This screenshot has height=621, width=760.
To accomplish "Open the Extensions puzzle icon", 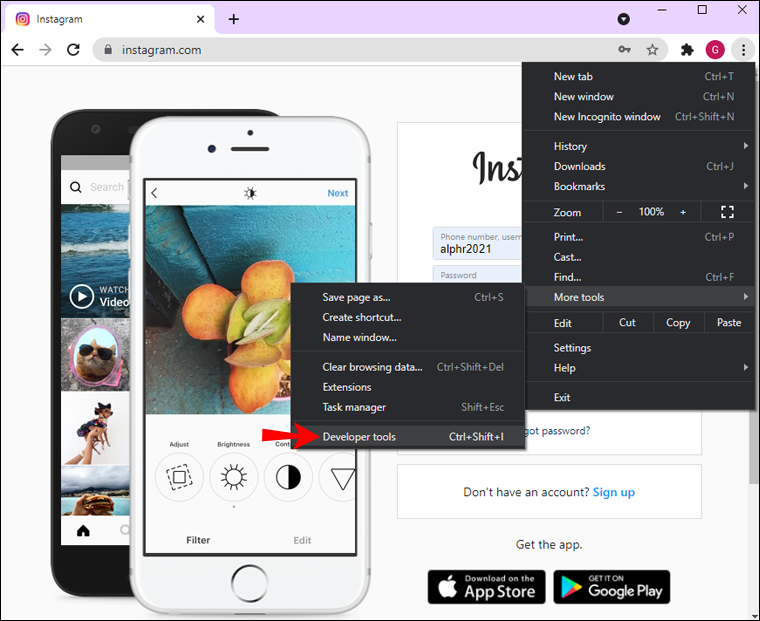I will pos(687,49).
